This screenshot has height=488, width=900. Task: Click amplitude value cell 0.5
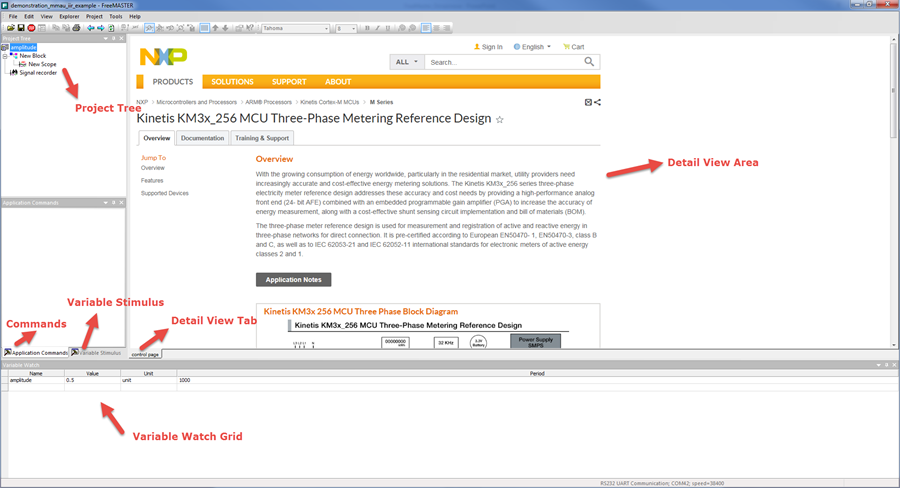click(x=92, y=380)
